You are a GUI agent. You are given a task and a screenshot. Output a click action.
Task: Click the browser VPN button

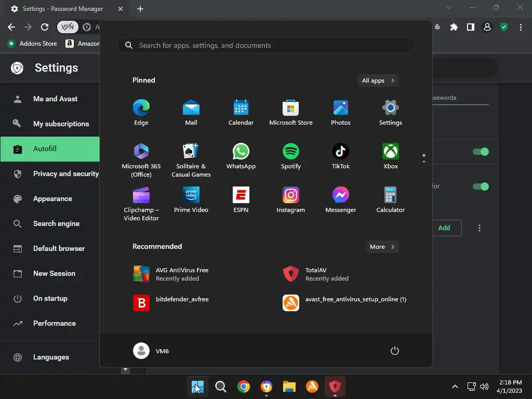(x=68, y=27)
